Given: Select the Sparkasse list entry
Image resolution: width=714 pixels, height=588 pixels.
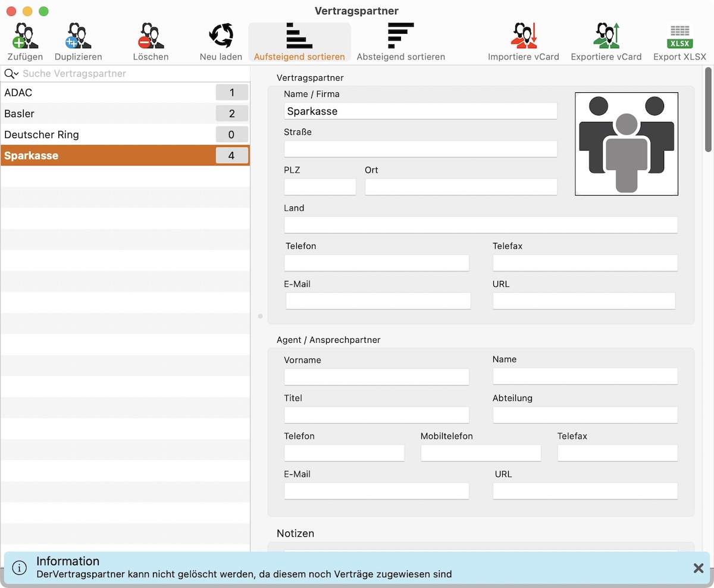Looking at the screenshot, I should pyautogui.click(x=125, y=155).
